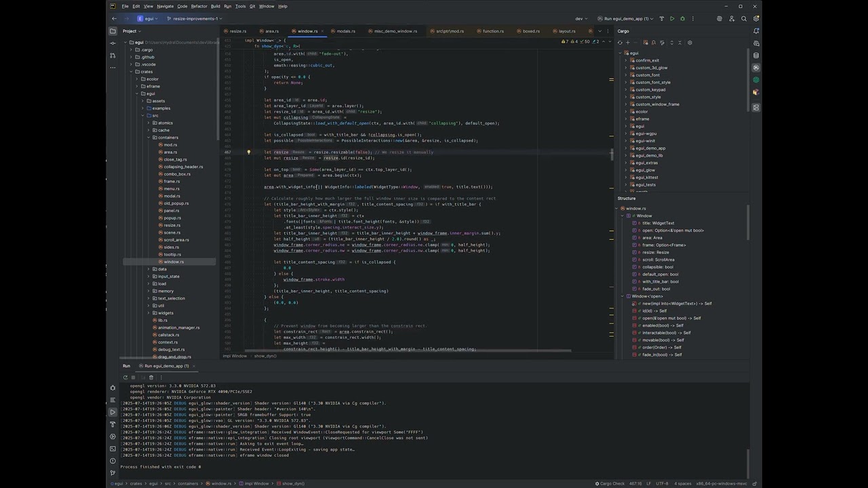This screenshot has width=868, height=488.
Task: Clear console output with trash icon
Action: (151, 378)
